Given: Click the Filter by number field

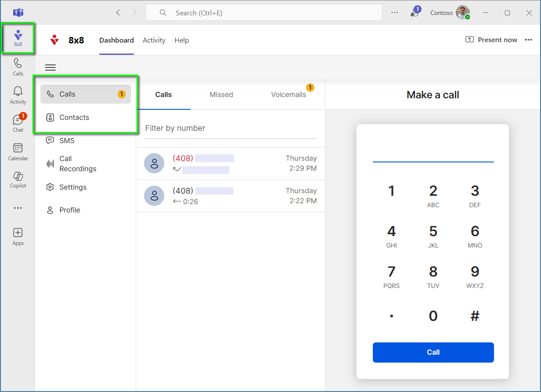Looking at the screenshot, I should coord(230,128).
